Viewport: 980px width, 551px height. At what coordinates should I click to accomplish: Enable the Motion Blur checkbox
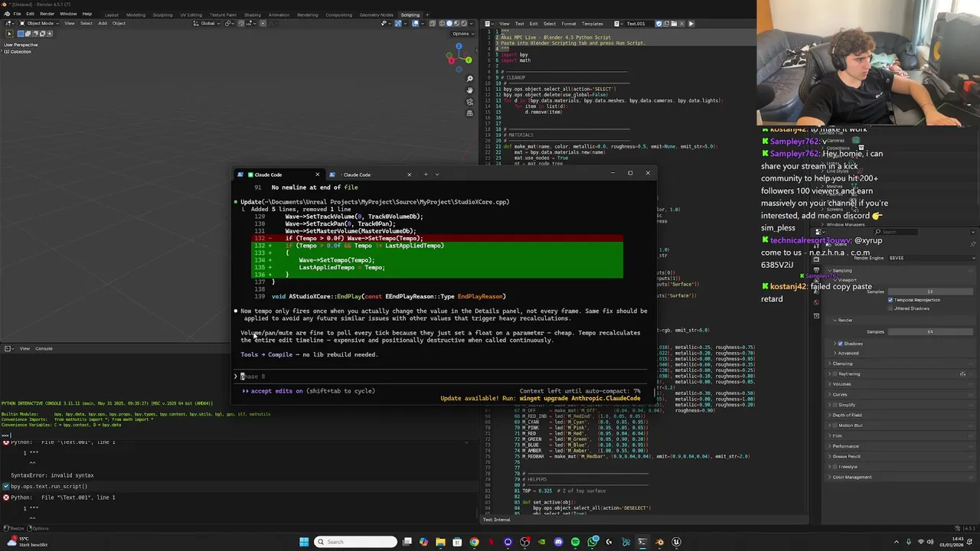[x=835, y=425]
